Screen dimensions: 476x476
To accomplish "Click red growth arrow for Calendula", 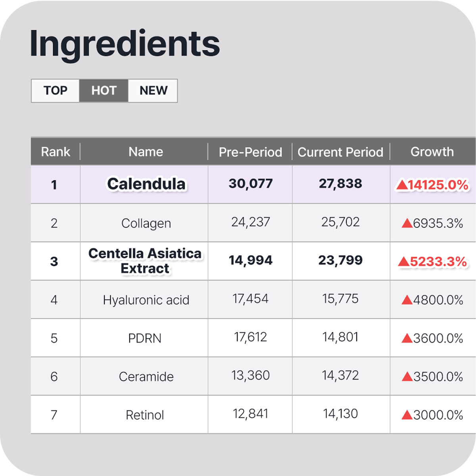I will click(x=402, y=185).
